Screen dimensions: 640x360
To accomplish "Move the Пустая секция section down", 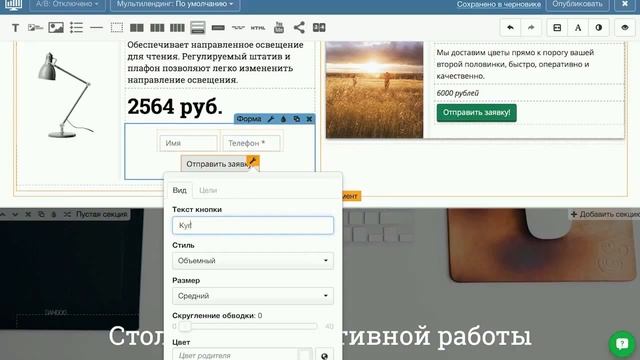I will [x=15, y=214].
